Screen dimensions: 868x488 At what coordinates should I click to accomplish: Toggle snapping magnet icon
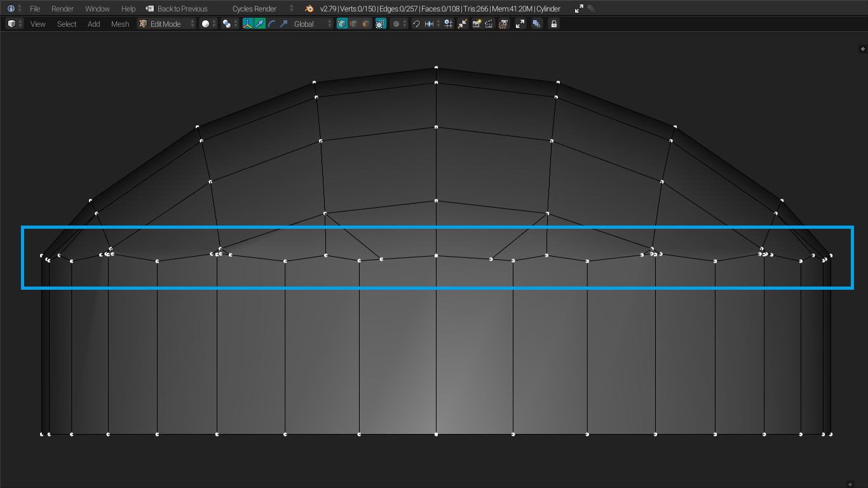click(x=416, y=24)
